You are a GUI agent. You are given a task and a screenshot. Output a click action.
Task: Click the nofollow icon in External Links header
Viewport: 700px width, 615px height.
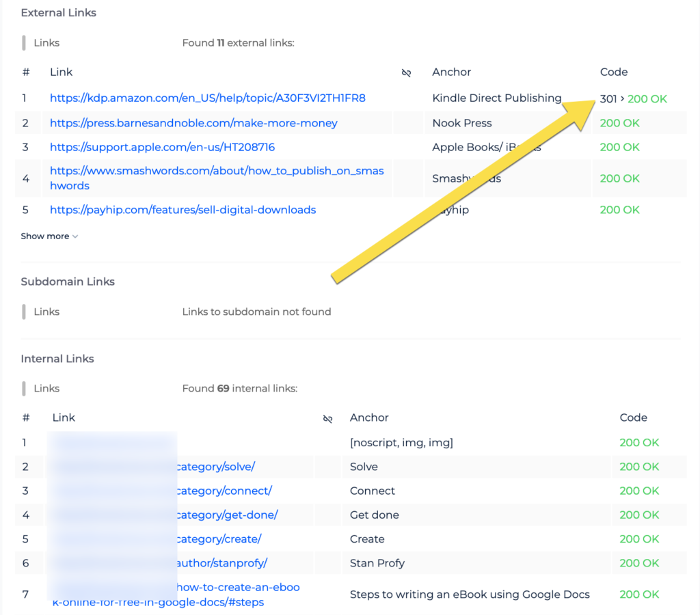pos(407,72)
